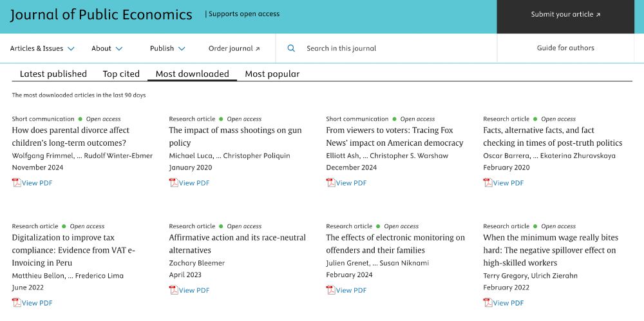This screenshot has width=644, height=321.
Task: Switch to the Latest published tab
Action: click(53, 74)
